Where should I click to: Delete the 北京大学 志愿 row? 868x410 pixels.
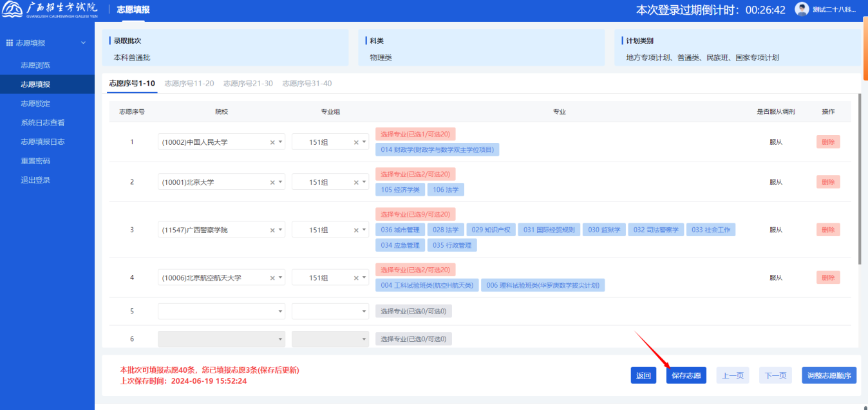[828, 182]
